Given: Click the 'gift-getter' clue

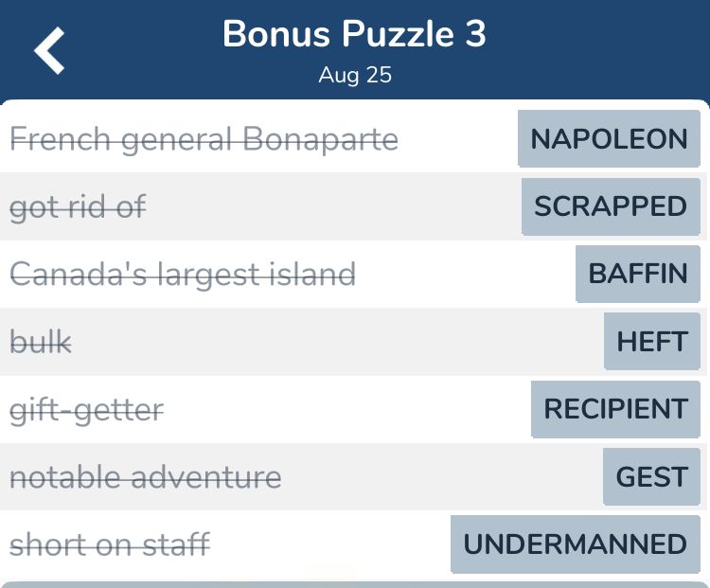Looking at the screenshot, I should 87,411.
